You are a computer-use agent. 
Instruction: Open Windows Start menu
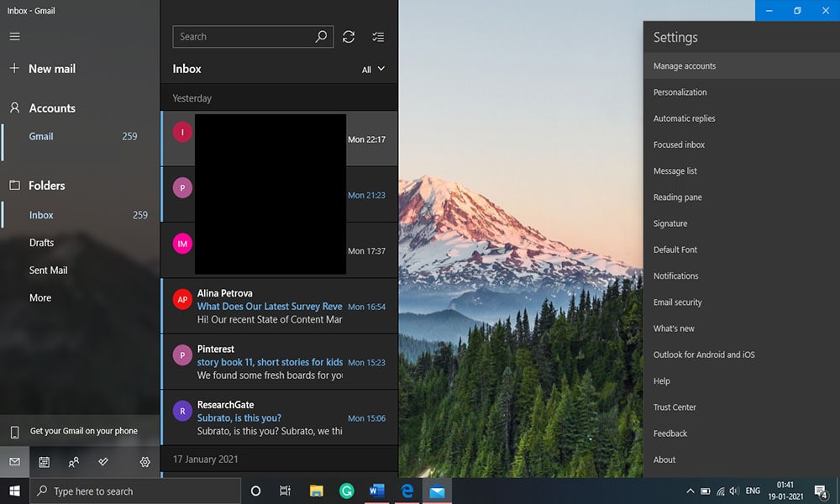14,491
